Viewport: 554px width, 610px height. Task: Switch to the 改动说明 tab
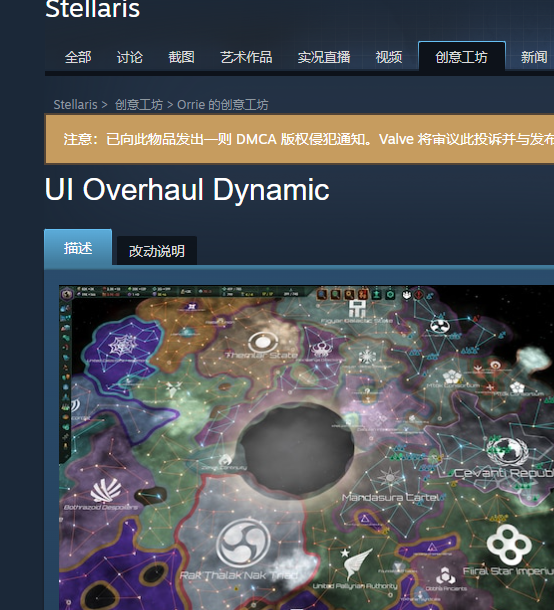tap(157, 251)
